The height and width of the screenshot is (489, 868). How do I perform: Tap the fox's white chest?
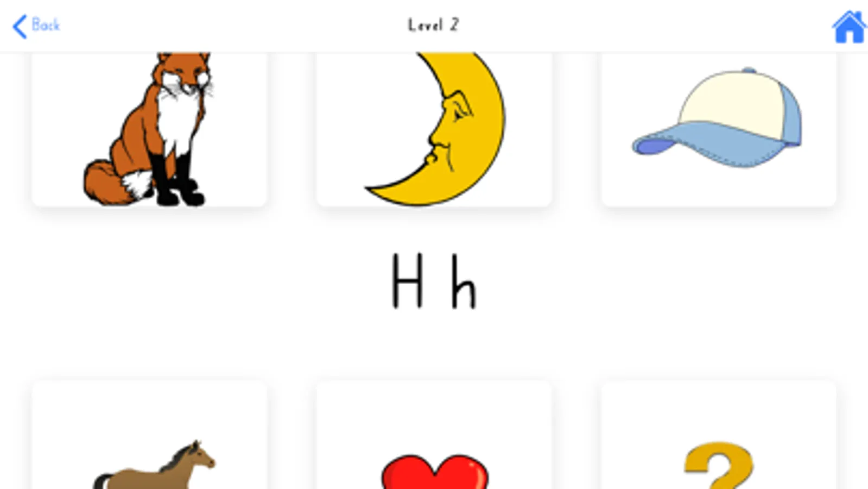tap(178, 122)
